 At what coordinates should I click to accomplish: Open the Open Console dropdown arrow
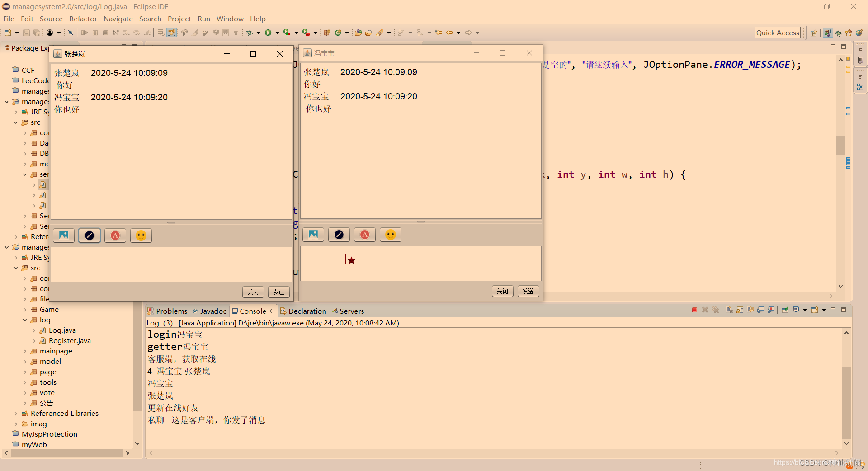[x=824, y=310]
